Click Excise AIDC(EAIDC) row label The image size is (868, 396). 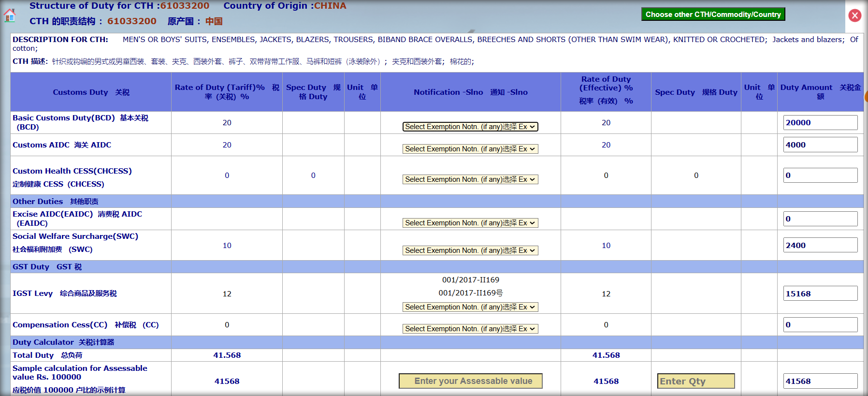click(77, 219)
